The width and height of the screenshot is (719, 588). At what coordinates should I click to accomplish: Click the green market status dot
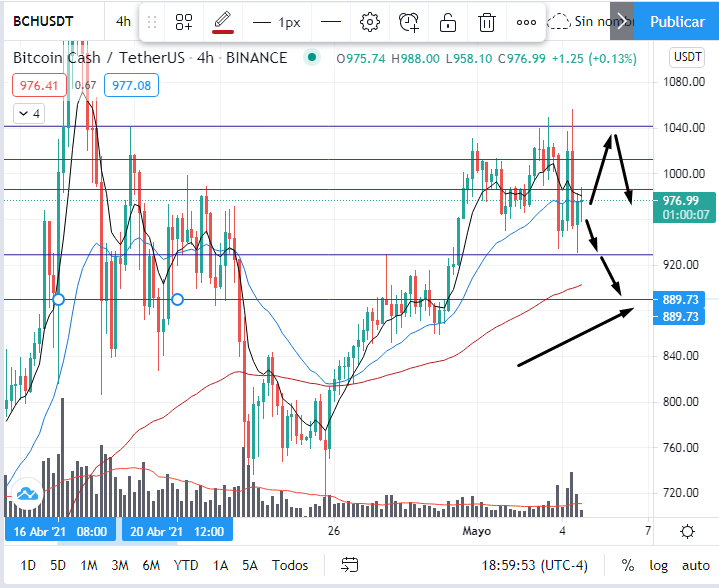pyautogui.click(x=312, y=57)
